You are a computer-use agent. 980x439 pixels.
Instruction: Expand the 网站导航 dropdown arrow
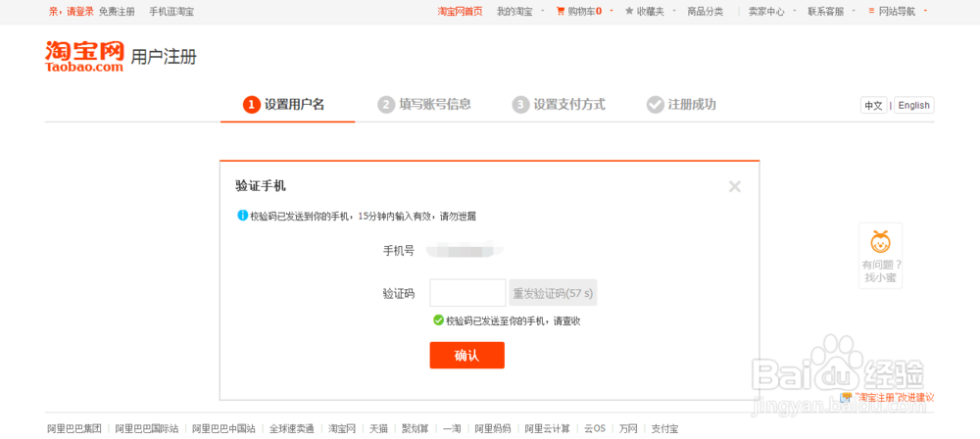point(925,11)
